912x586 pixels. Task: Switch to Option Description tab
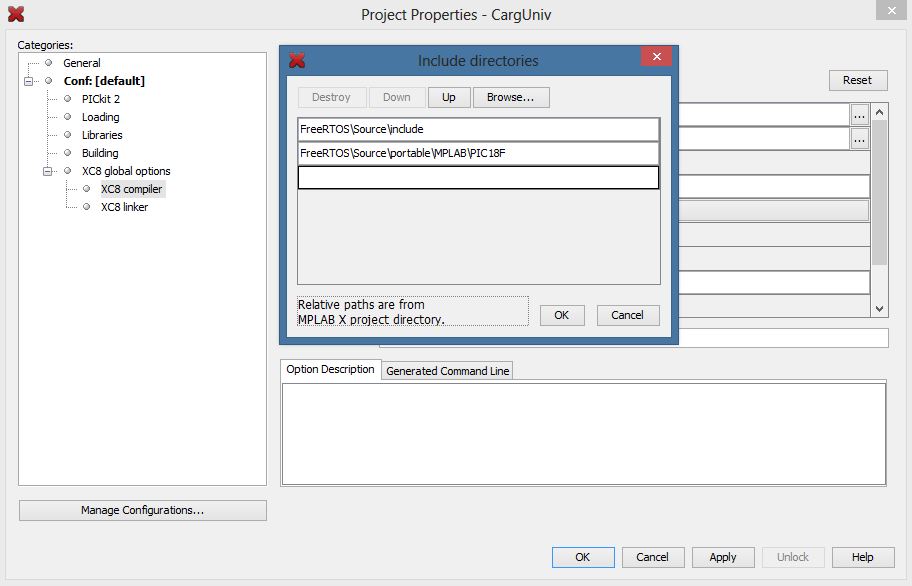[x=330, y=369]
